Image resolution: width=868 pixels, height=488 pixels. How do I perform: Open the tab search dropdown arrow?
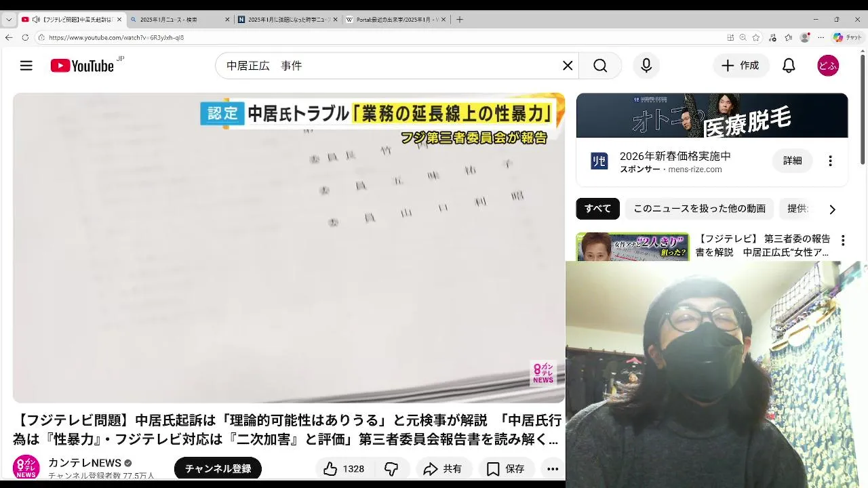(x=9, y=20)
